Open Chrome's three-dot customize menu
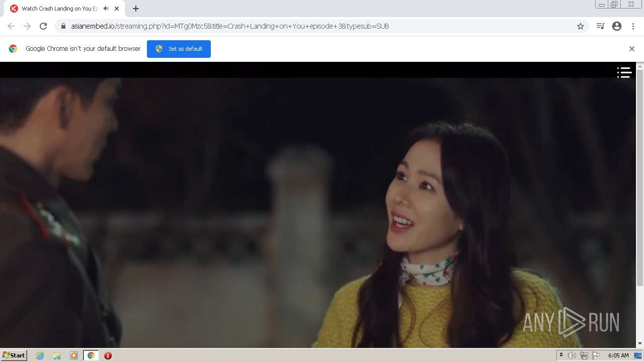The width and height of the screenshot is (644, 362). [x=633, y=26]
